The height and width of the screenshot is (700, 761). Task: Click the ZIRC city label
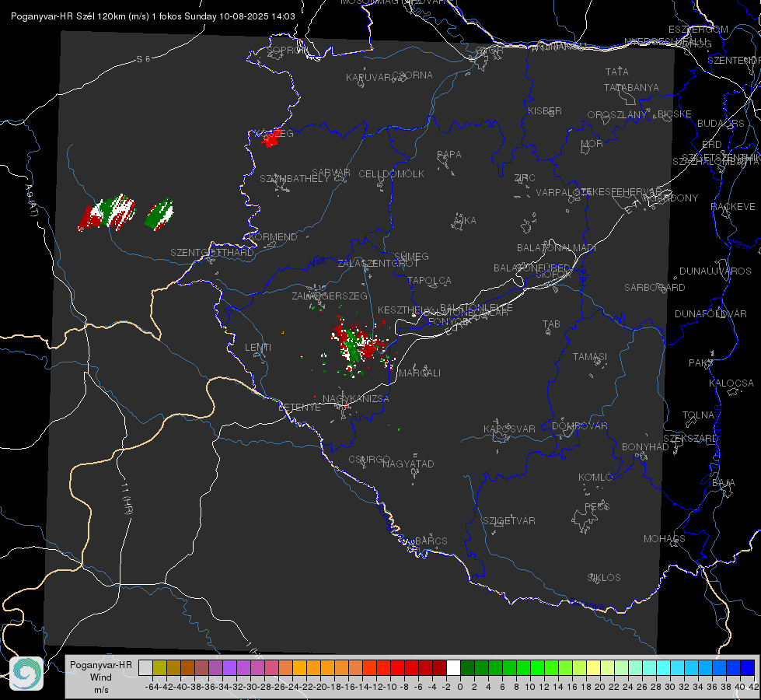click(x=525, y=178)
